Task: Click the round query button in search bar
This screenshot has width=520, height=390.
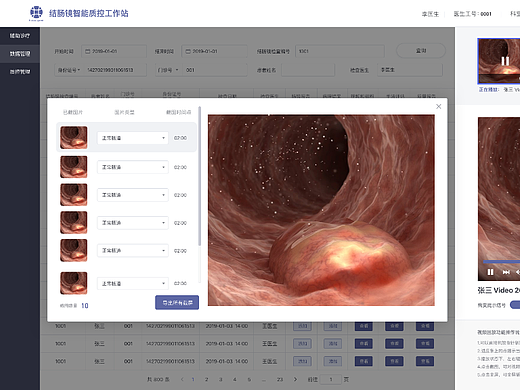Action: [421, 51]
